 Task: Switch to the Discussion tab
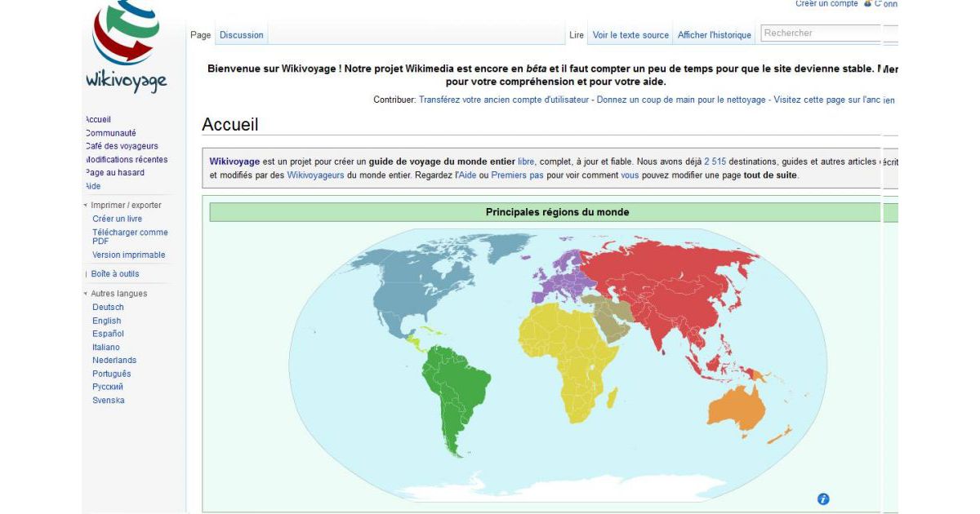(x=240, y=34)
